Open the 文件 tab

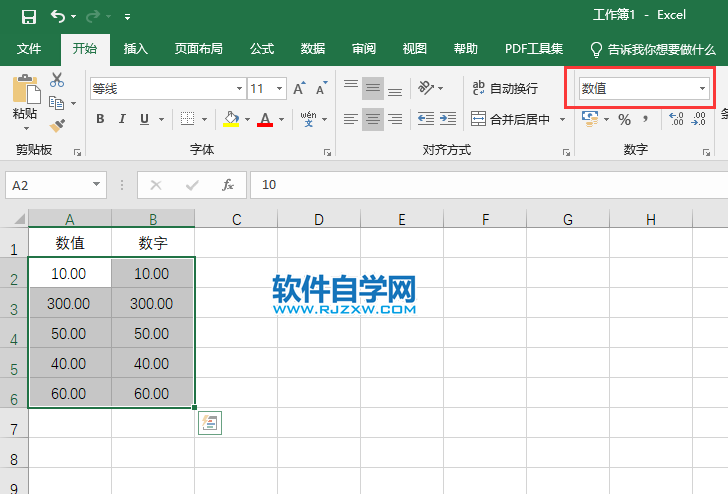(29, 49)
